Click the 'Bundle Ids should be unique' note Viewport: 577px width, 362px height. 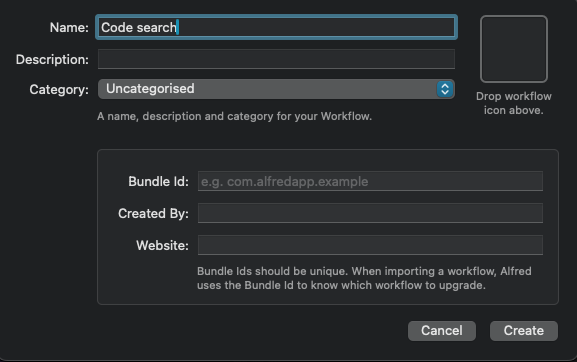click(364, 278)
